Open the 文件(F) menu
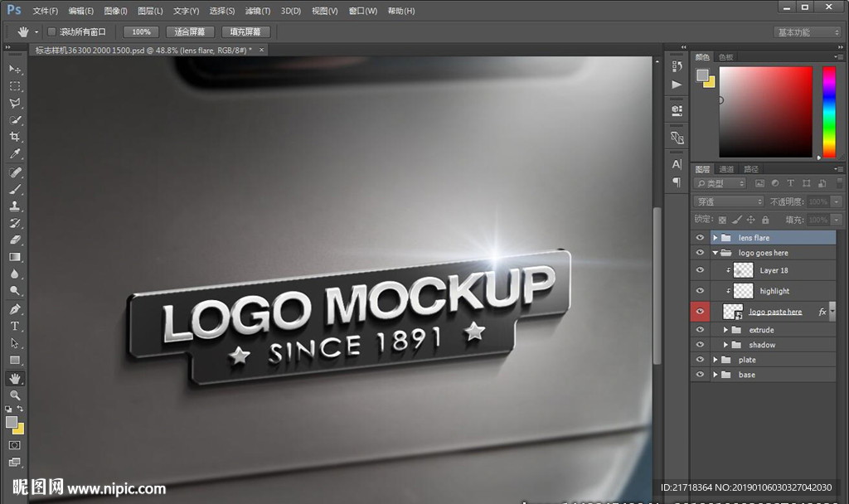This screenshot has height=504, width=849. tap(46, 11)
